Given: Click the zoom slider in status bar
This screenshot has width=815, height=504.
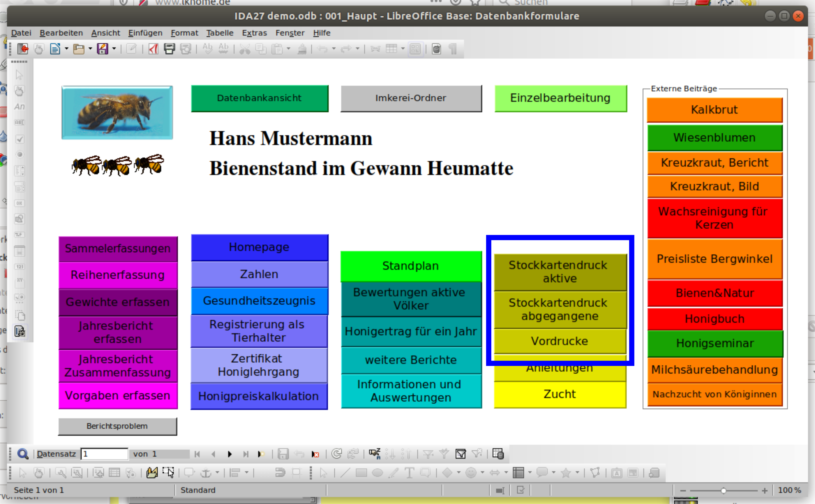Looking at the screenshot, I should (x=723, y=490).
